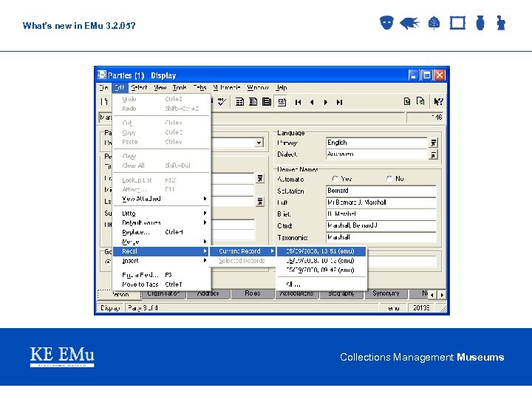532x399 pixels.
Task: Go to first record arrow
Action: [x=299, y=102]
